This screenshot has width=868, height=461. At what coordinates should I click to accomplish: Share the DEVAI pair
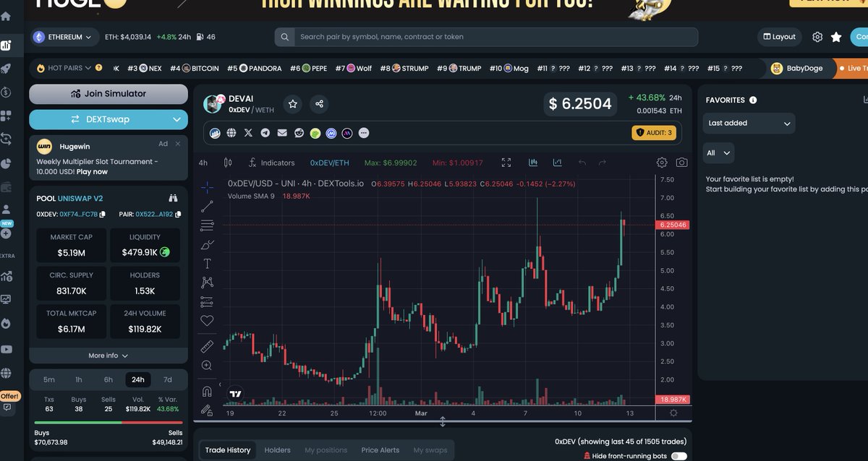point(319,104)
